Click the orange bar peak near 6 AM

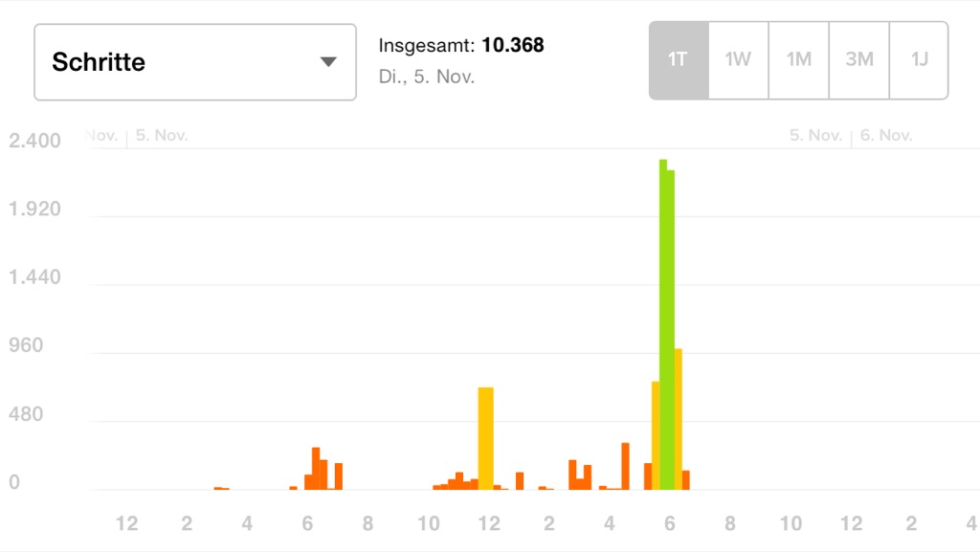pos(316,469)
